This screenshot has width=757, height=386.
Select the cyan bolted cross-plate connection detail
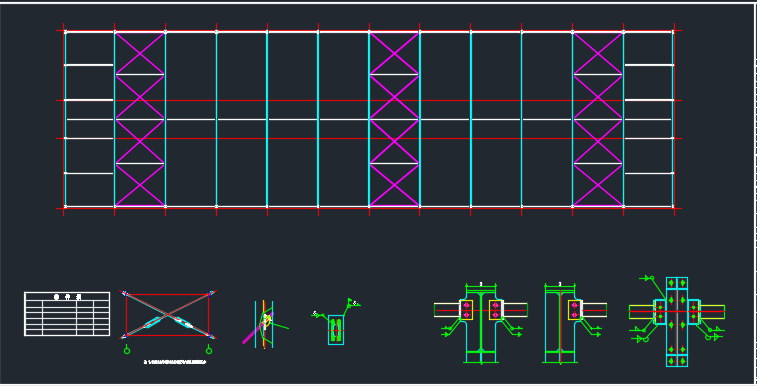point(677,322)
